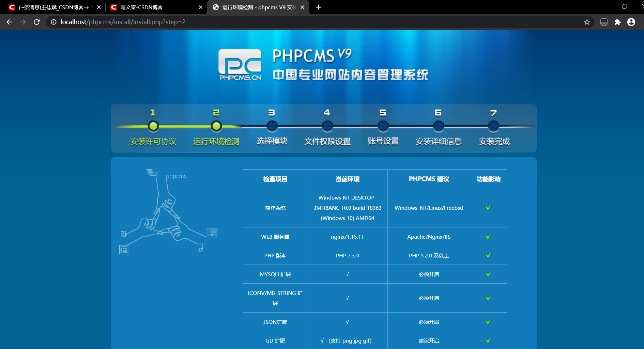Click the PHPCMS.CN logo image
This screenshot has height=349, width=644.
click(x=240, y=65)
